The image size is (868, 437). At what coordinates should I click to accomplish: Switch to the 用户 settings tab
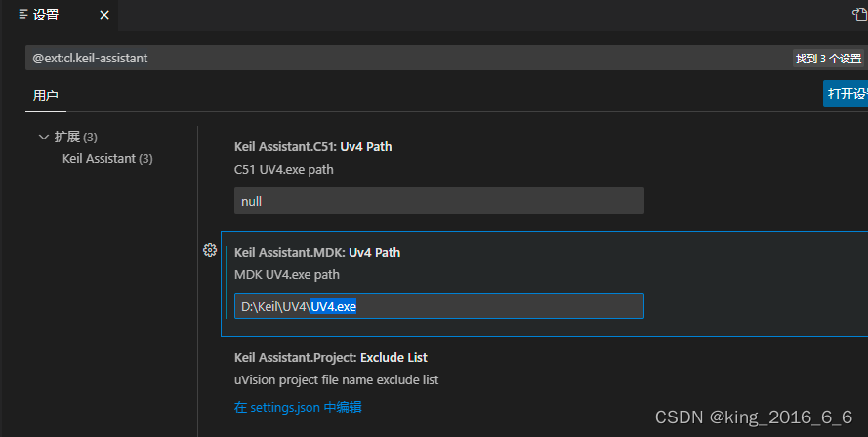(x=46, y=96)
